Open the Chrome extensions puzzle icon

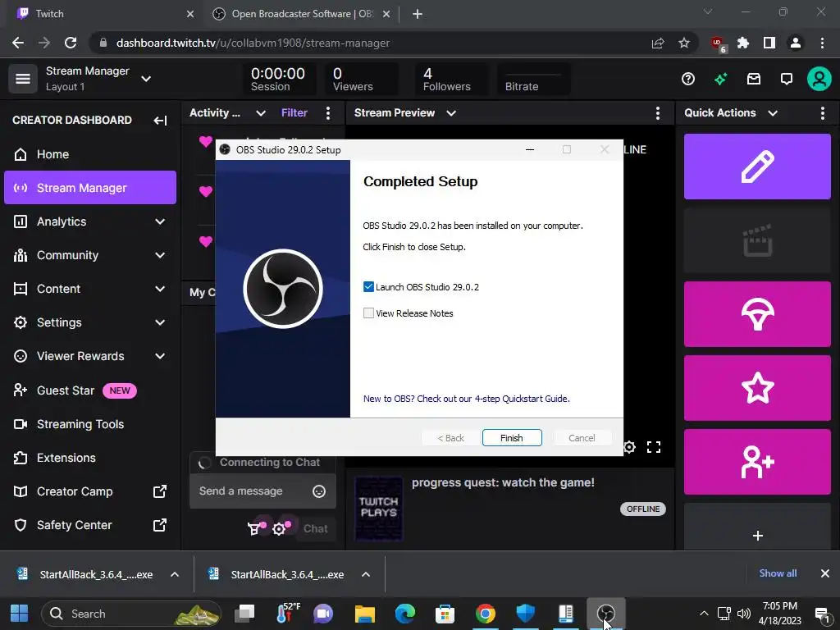[743, 43]
